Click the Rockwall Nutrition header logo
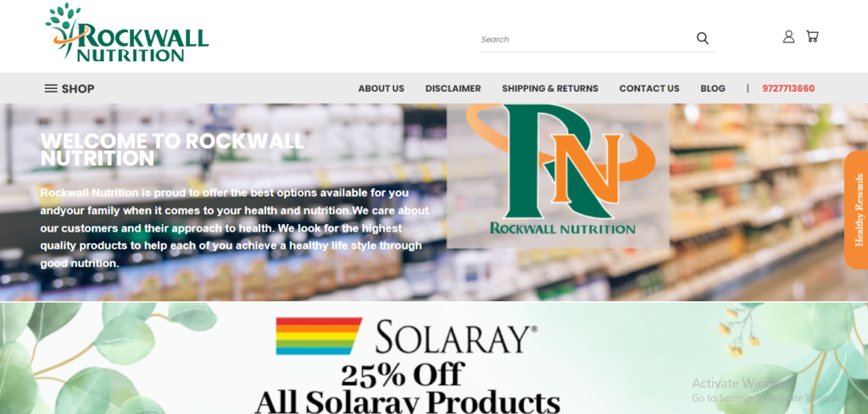This screenshot has width=868, height=414. [127, 32]
